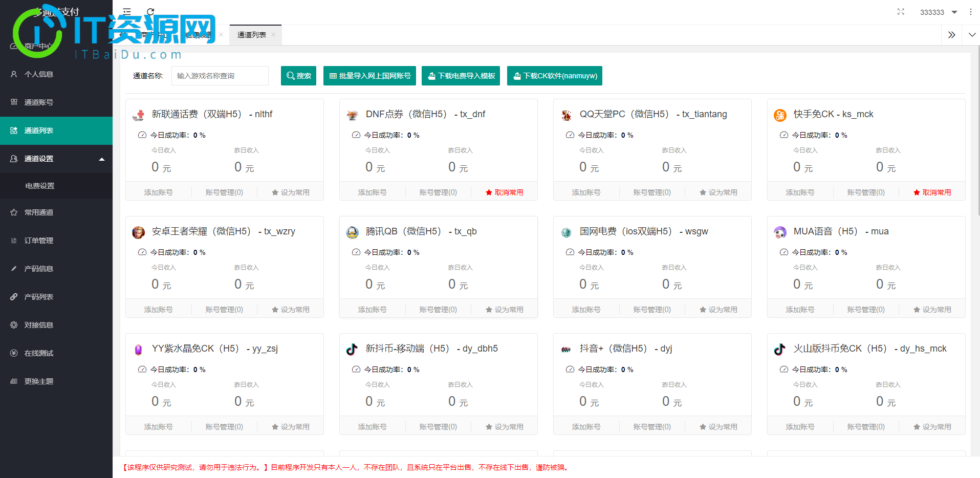Open the vertical three-dot more menu
Screen dimensions: 980x478
point(970,12)
